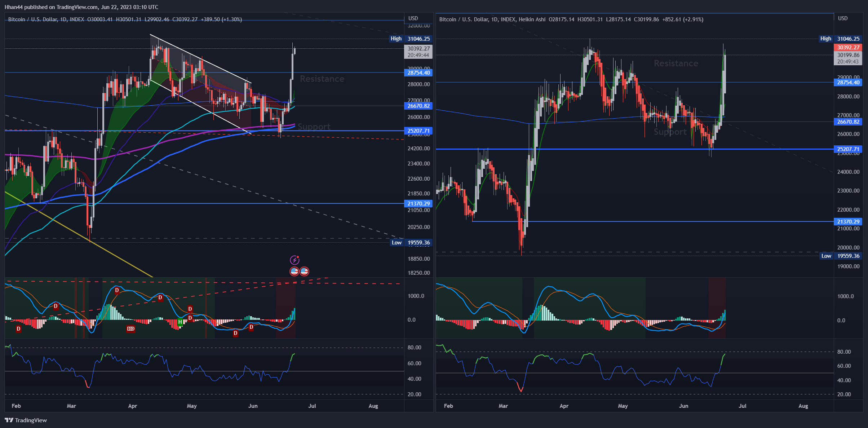Click the Low tag on the candlestick chart

(397, 242)
